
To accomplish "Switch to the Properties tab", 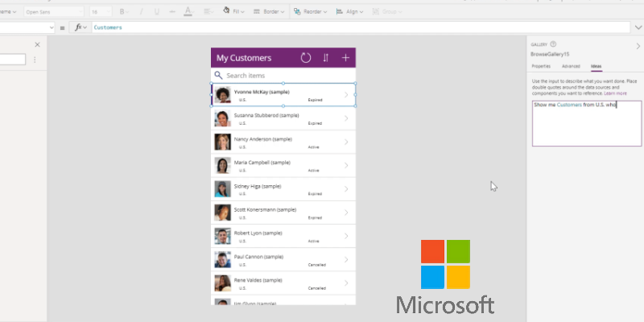I will [541, 66].
